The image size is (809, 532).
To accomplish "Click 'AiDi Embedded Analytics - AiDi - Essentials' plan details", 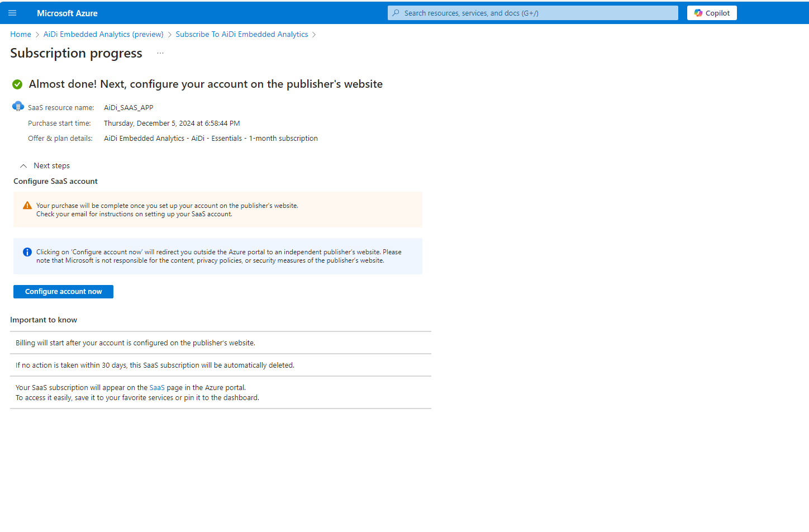I will 211,138.
